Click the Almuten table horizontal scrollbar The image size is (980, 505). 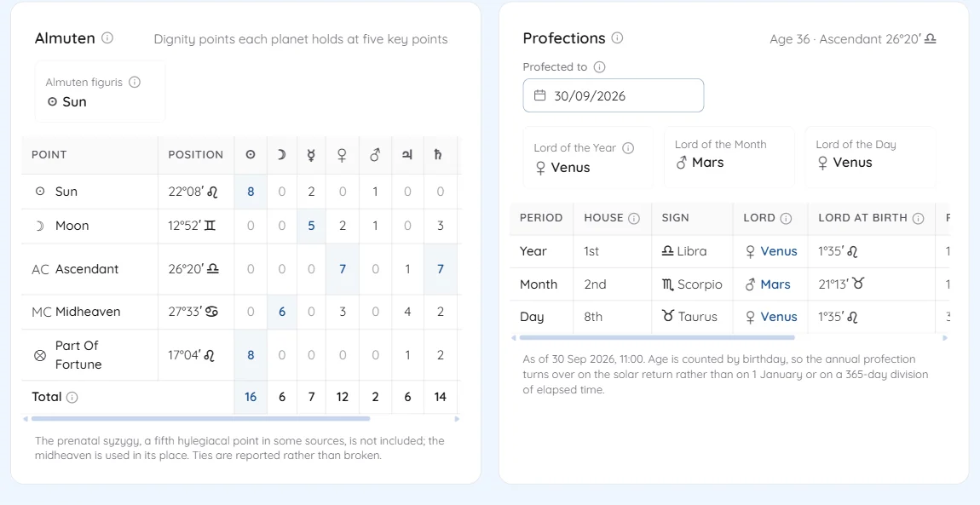[x=200, y=419]
